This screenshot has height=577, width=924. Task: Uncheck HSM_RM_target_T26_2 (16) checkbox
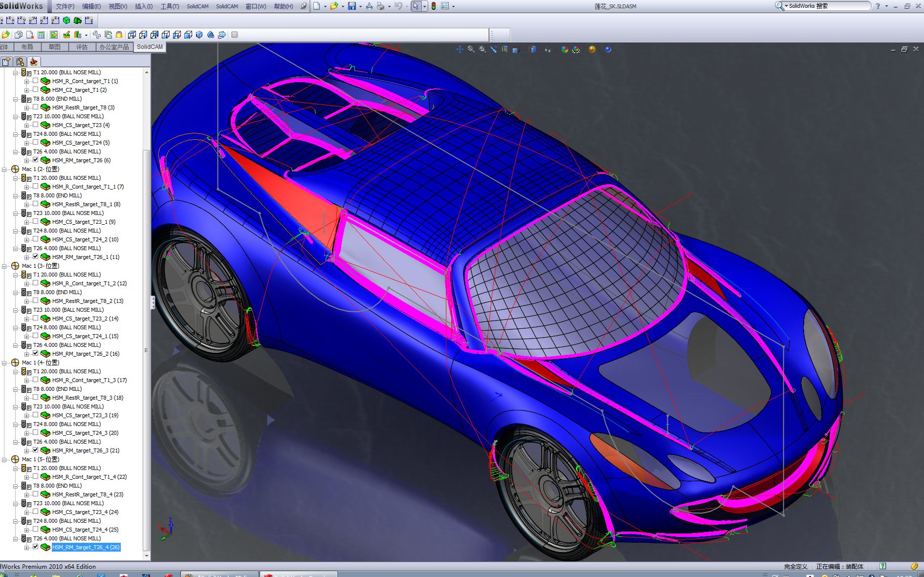click(35, 353)
